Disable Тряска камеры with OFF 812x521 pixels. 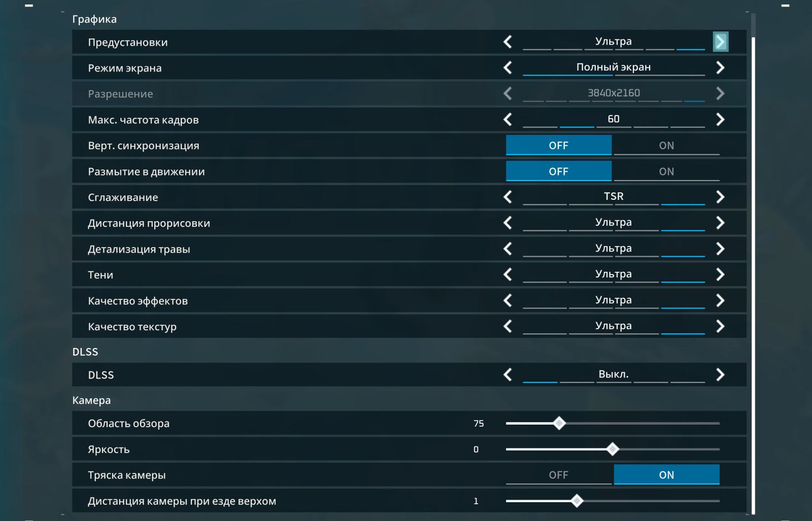point(558,475)
